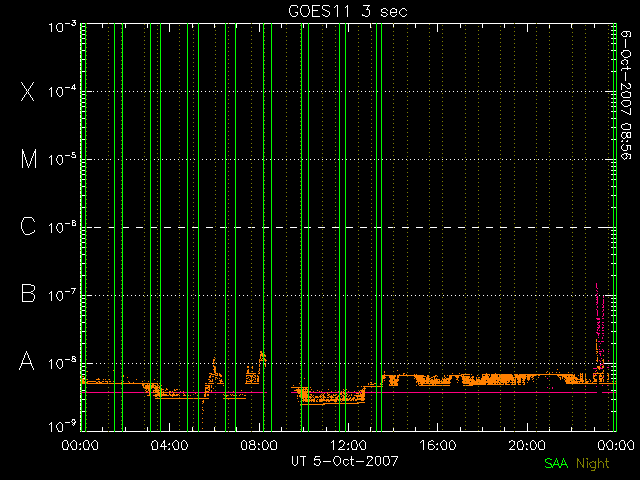This screenshot has height=480, width=640.
Task: Click the 20:00 time axis label
Action: point(527,445)
